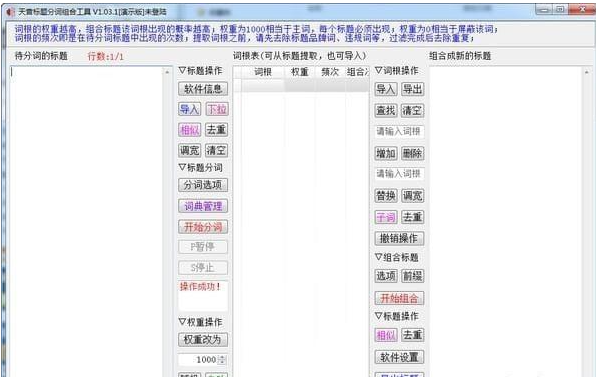This screenshot has width=596, height=377.
Task: Click the pink 下拉 button
Action: 217,109
